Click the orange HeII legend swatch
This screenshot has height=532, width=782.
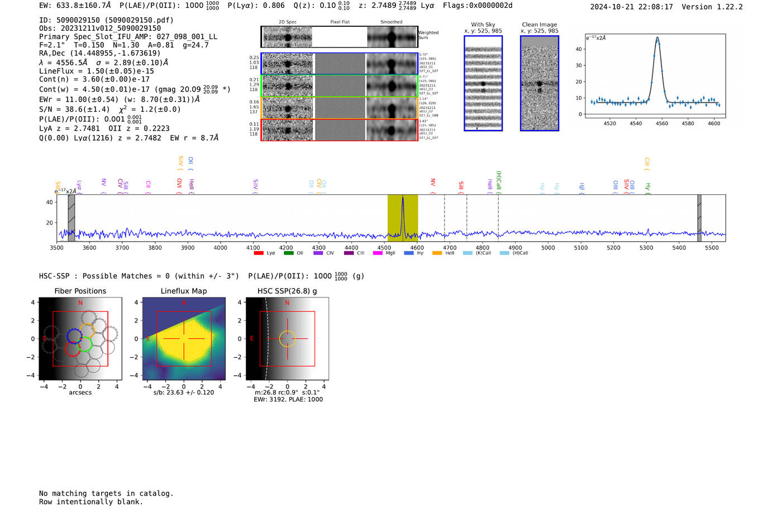(437, 253)
